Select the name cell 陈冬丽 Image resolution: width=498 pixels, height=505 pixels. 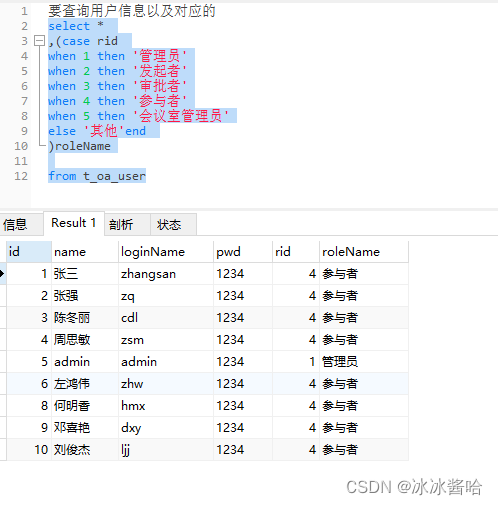85,318
